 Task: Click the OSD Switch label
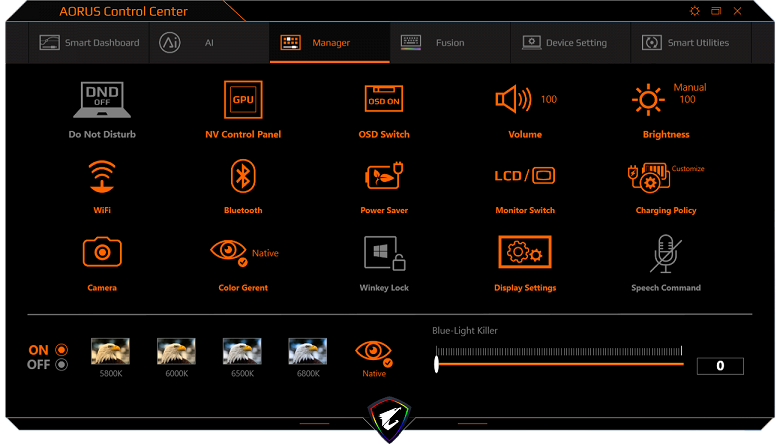384,134
